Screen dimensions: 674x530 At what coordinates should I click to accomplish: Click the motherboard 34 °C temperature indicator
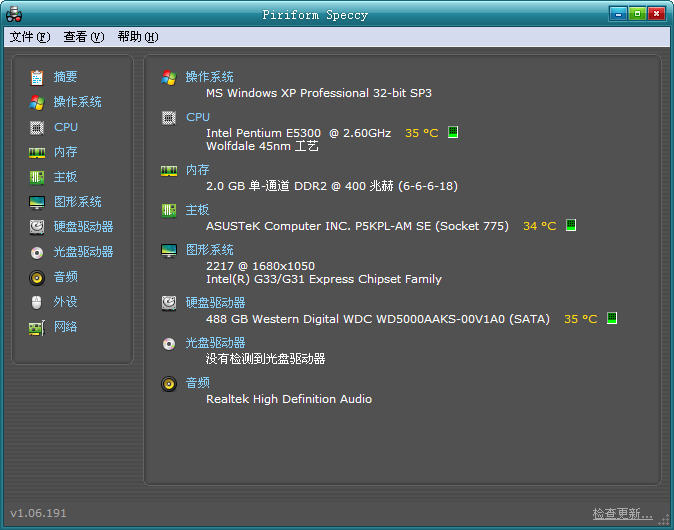pyautogui.click(x=571, y=226)
